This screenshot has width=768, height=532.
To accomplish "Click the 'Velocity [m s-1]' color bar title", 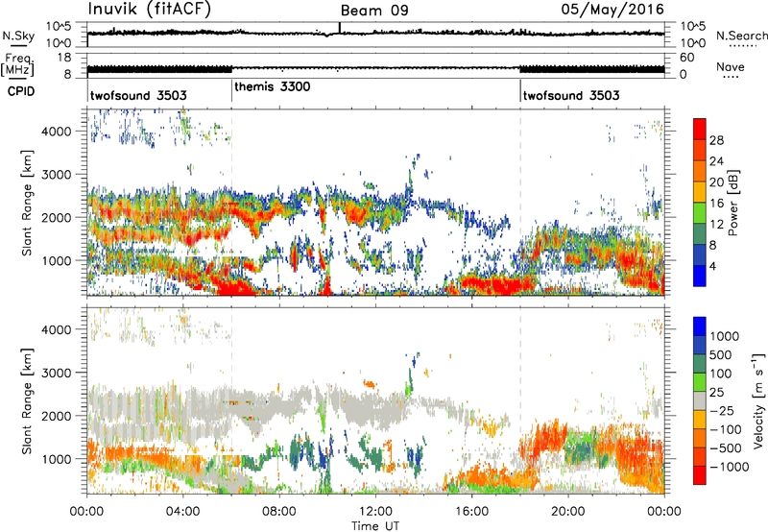I will [758, 400].
